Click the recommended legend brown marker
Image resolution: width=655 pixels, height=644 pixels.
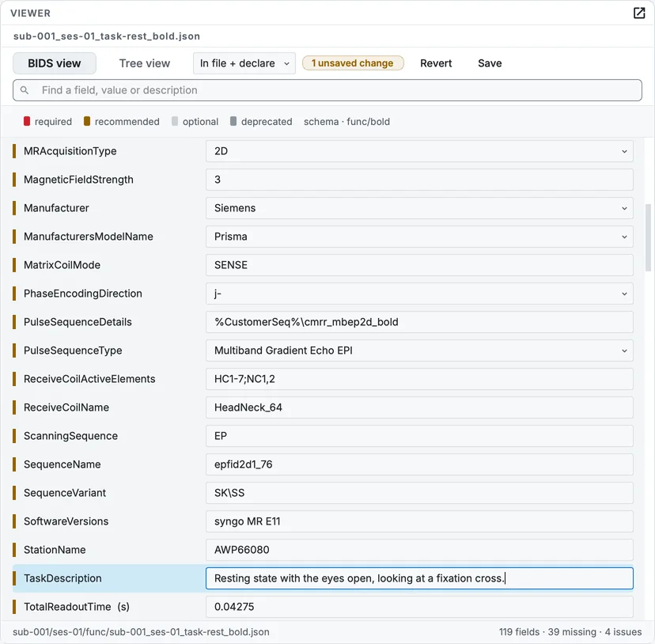(87, 121)
